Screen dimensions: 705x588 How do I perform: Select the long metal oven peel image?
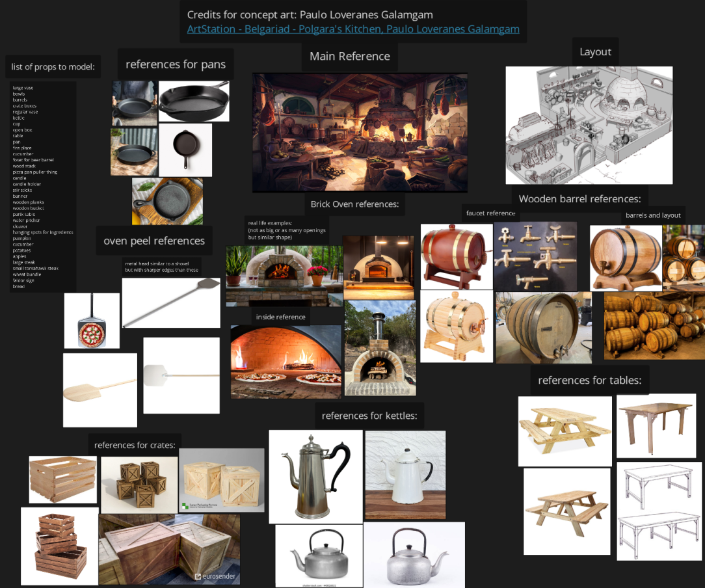click(171, 302)
